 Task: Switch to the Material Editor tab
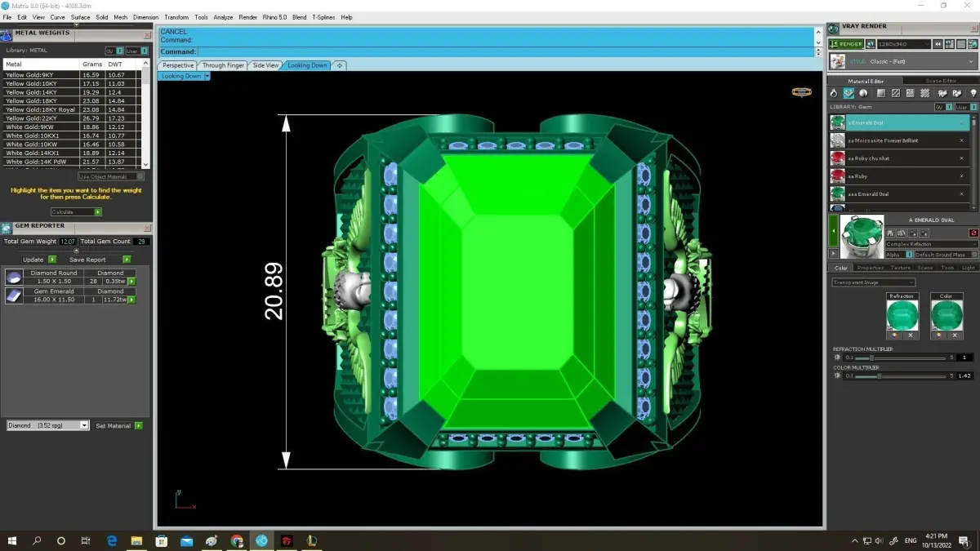[865, 81]
